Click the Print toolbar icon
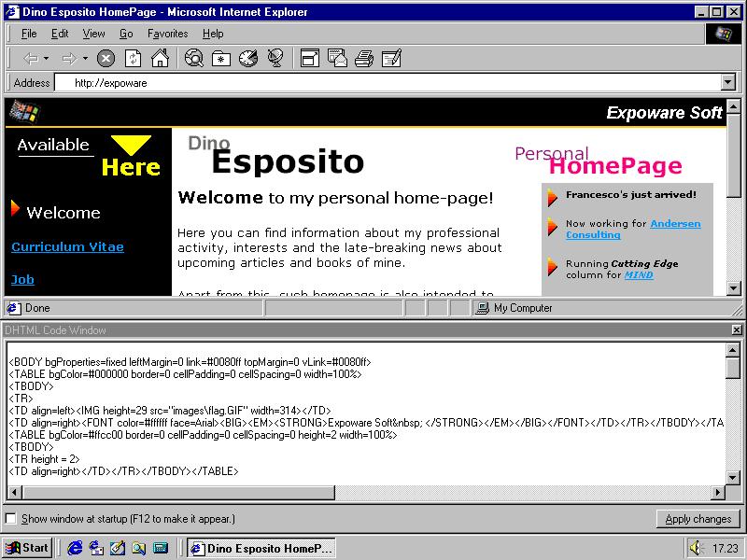The image size is (747, 560). [x=364, y=59]
